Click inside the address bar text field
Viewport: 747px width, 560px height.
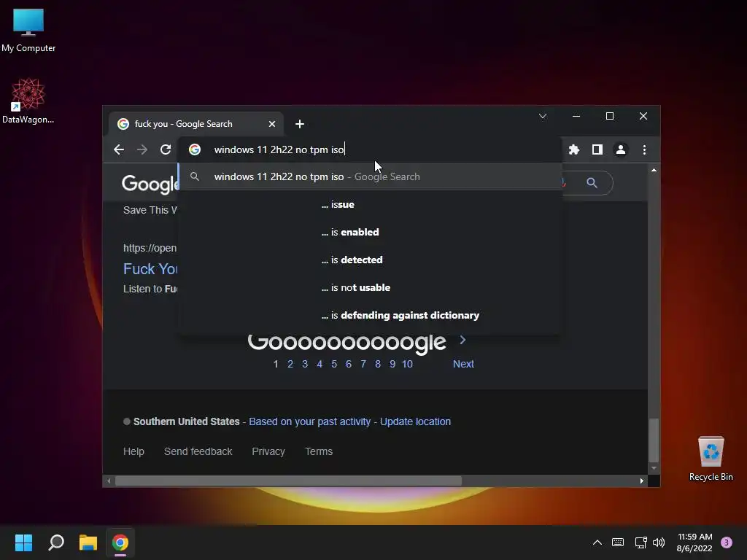point(371,149)
